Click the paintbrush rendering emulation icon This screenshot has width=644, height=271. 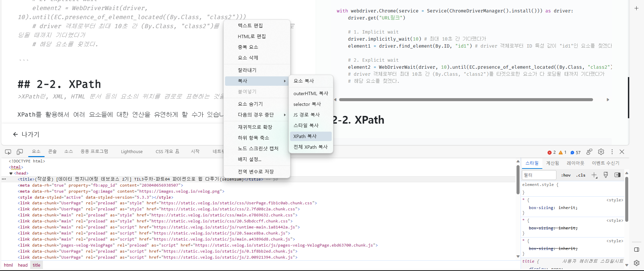pyautogui.click(x=606, y=175)
